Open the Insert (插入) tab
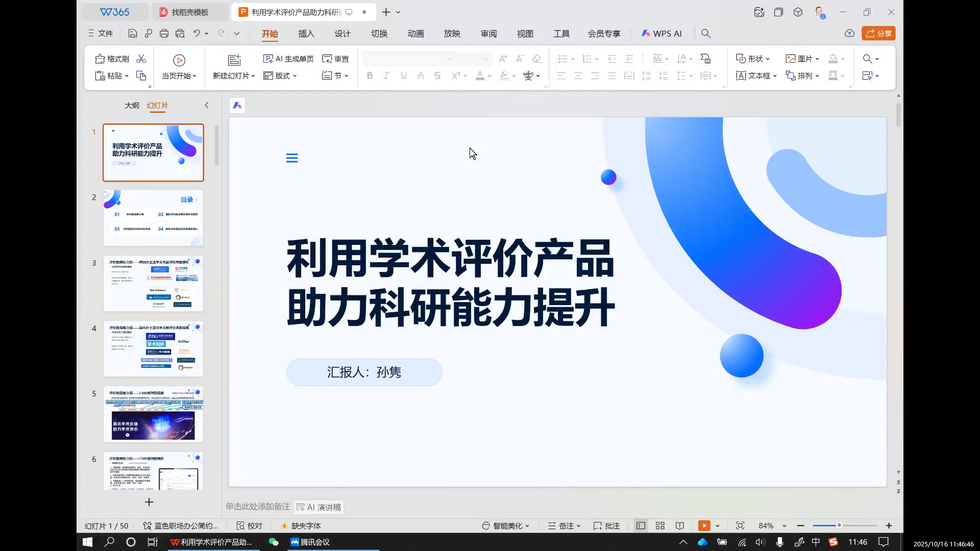980x551 pixels. coord(306,34)
